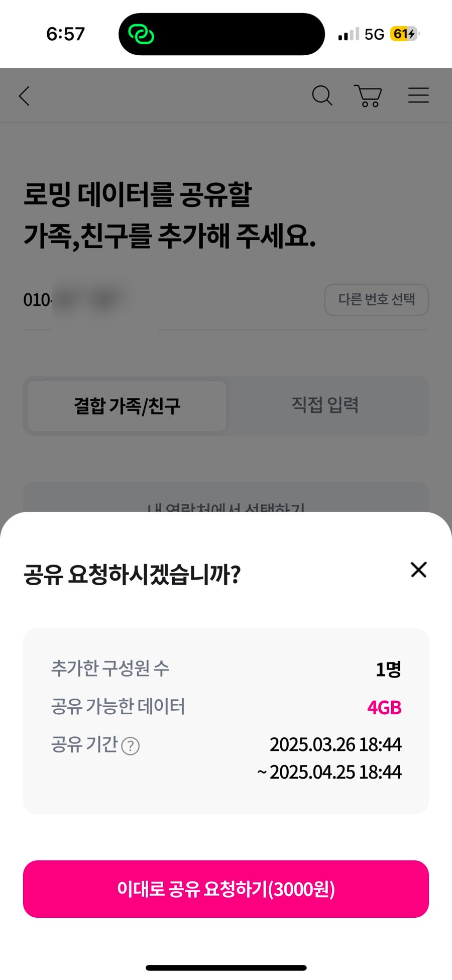The image size is (452, 980).
Task: Tap the battery indicator in status bar
Action: point(405,34)
